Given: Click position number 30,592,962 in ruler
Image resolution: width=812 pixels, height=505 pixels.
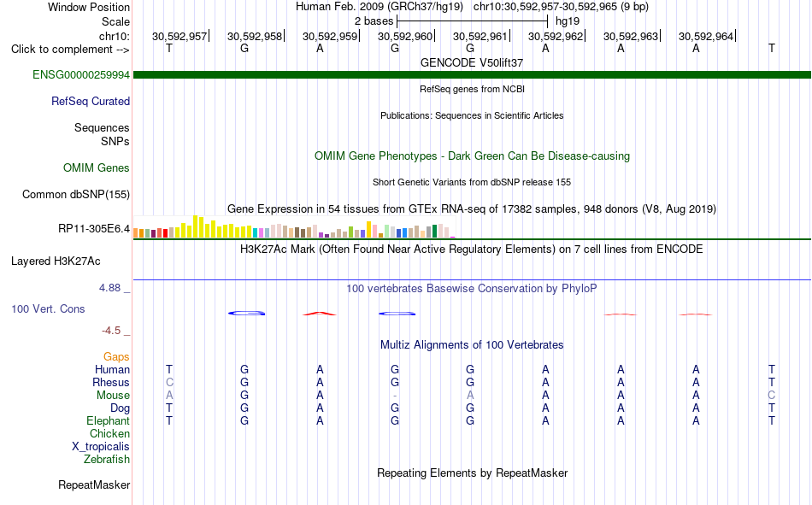Looking at the screenshot, I should tap(556, 36).
